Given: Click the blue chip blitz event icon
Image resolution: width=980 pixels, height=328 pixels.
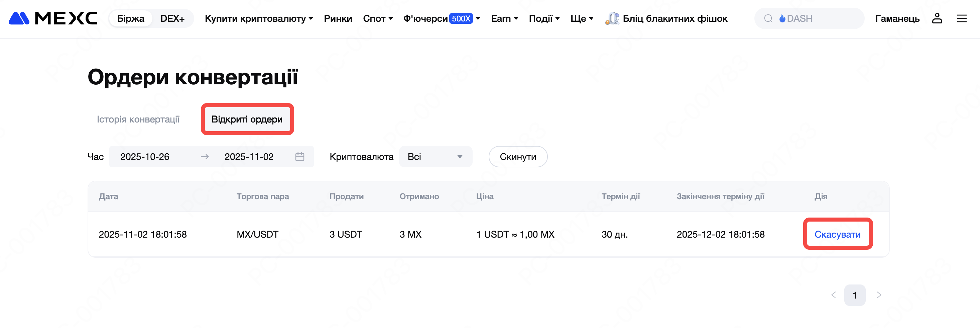Looking at the screenshot, I should coord(612,18).
